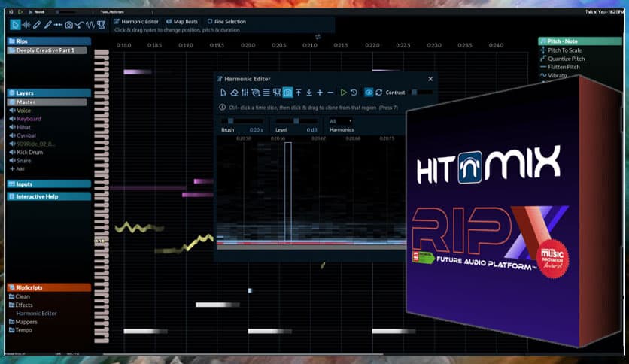This screenshot has height=364, width=629.
Task: Select the horizontal lines tool in Harmonic Editor
Action: (x=266, y=93)
